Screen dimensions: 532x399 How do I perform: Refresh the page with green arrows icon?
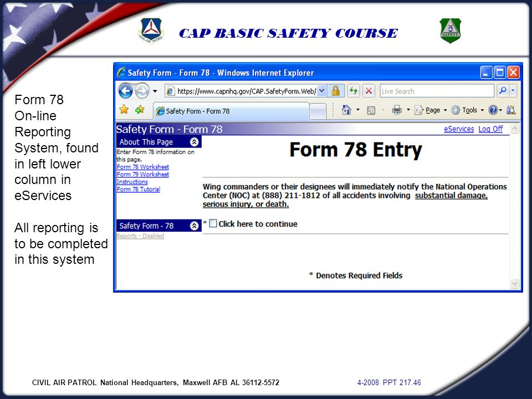[x=354, y=91]
